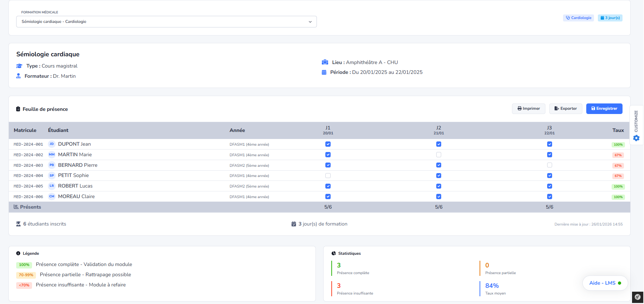Viewport: 644px width, 304px height.
Task: Click the building icon beside Lieu
Action: [325, 62]
